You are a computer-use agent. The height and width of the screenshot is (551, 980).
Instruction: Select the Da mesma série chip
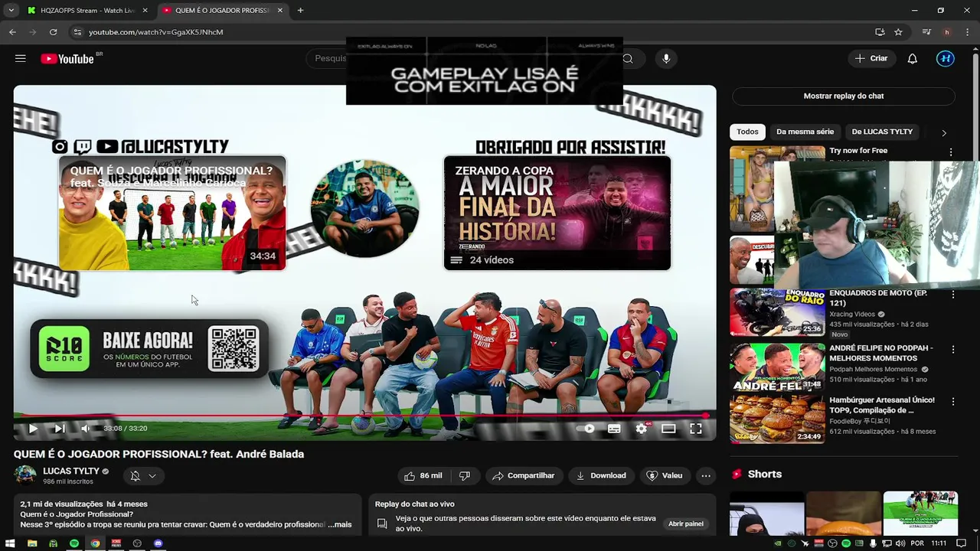(x=805, y=132)
